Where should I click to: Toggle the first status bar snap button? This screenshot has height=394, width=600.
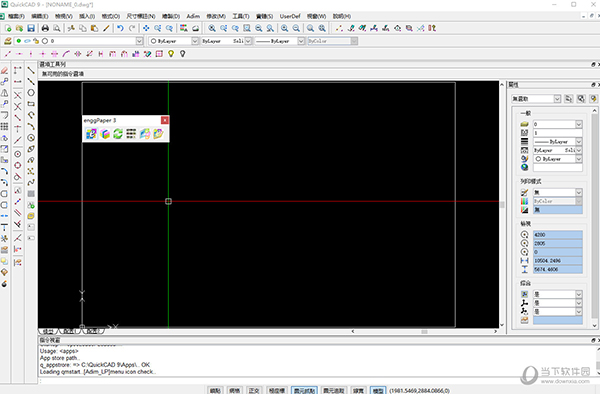[215, 390]
